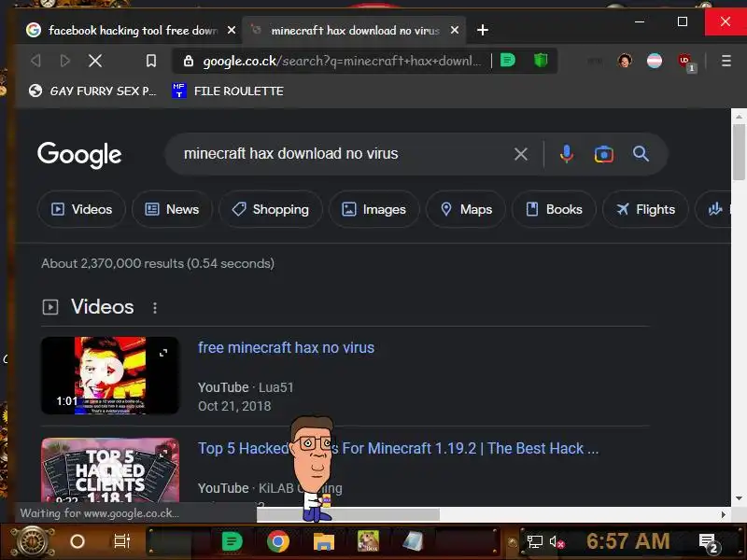Go forward to the next page
Image resolution: width=747 pixels, height=560 pixels.
pyautogui.click(x=65, y=61)
